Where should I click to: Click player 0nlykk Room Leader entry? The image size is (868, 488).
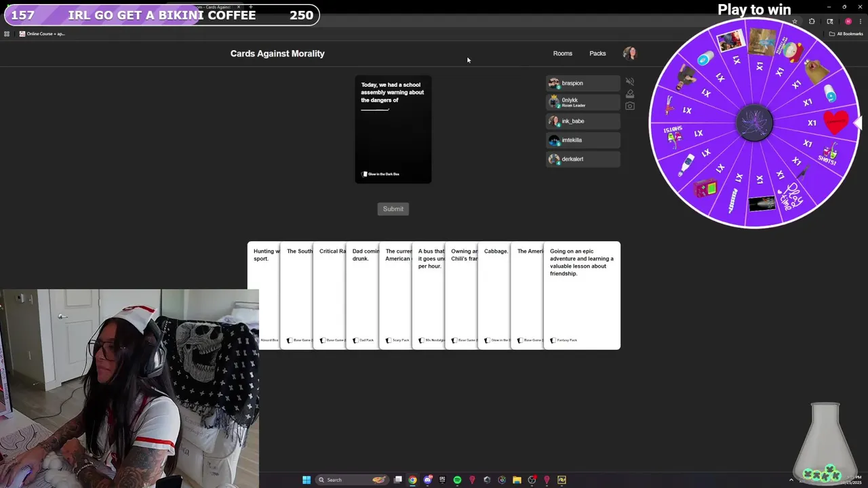tap(583, 102)
